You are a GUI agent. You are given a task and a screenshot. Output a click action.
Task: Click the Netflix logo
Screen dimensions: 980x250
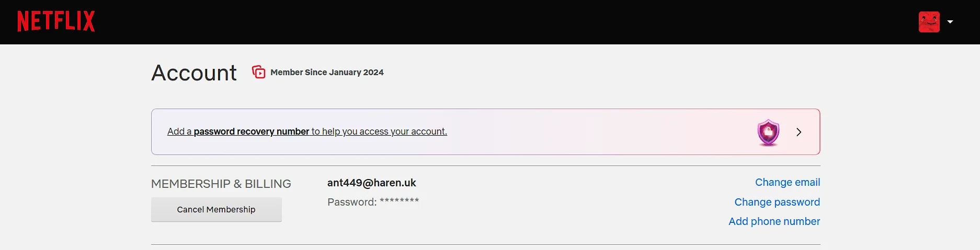(56, 22)
